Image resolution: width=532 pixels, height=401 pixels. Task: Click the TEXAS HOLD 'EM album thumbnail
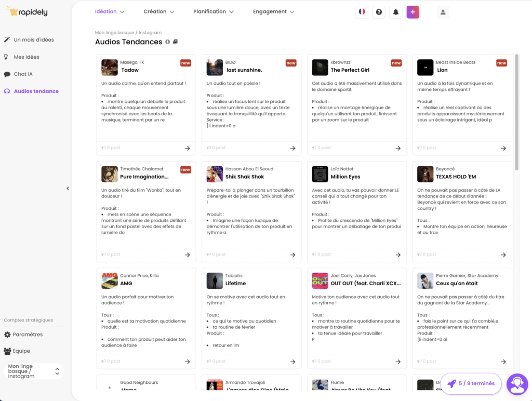425,174
